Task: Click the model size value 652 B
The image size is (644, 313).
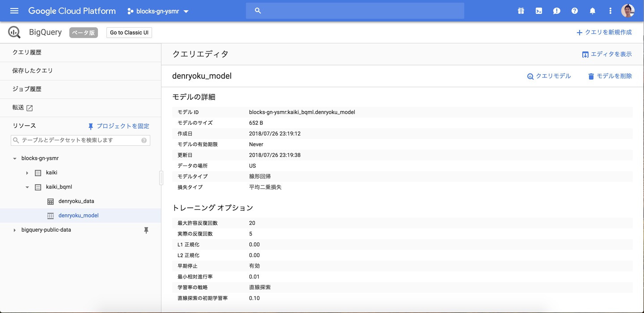Action: coord(256,123)
